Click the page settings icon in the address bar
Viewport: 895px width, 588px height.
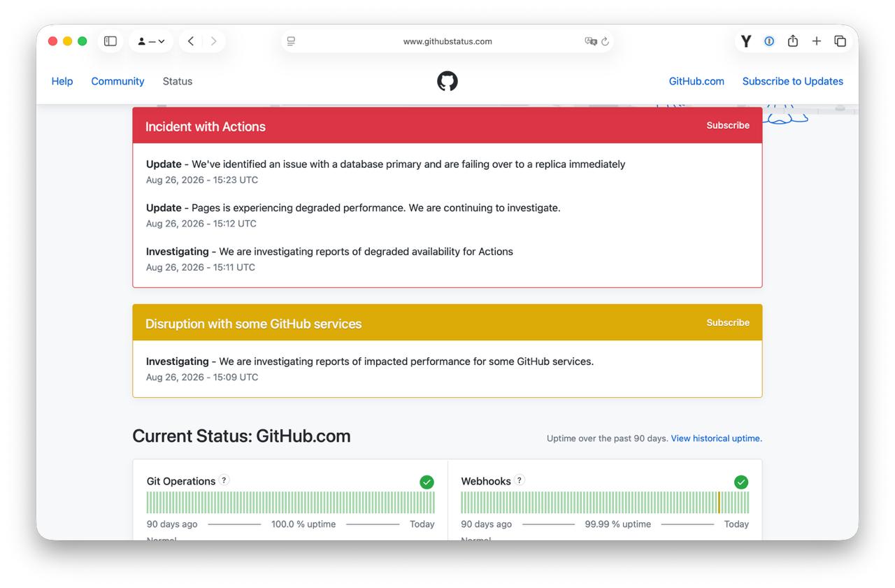coord(292,41)
